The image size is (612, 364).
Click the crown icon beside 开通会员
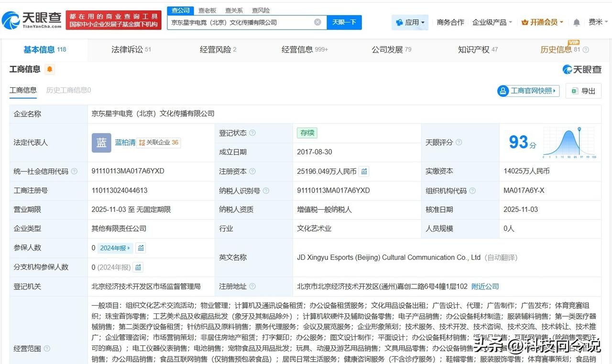point(525,22)
